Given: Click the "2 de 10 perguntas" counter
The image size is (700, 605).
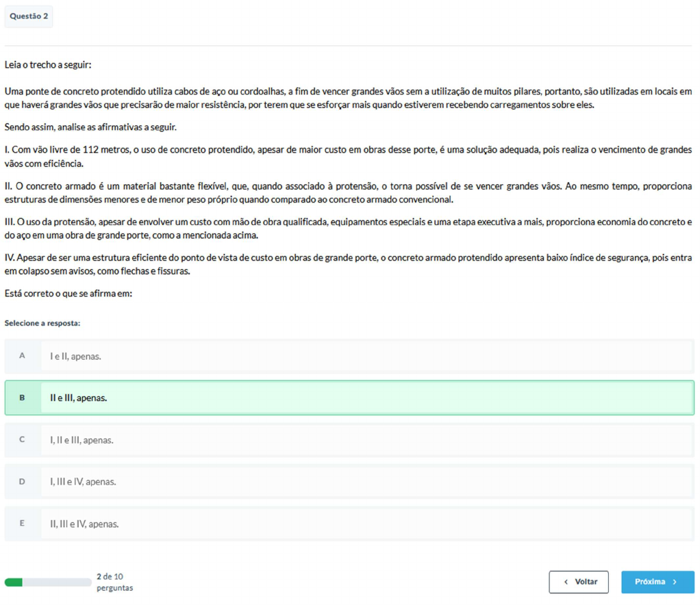Looking at the screenshot, I should [114, 582].
